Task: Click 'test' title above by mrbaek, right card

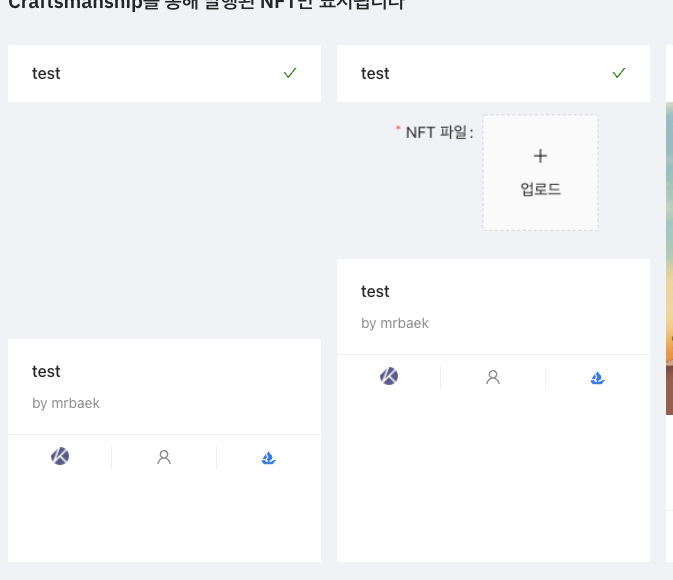Action: pos(375,292)
